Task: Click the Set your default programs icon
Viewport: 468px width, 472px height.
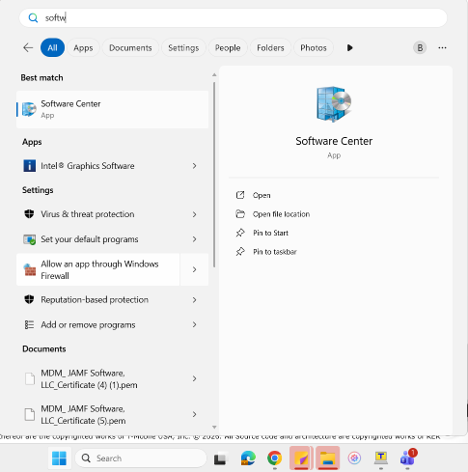Action: click(x=29, y=239)
